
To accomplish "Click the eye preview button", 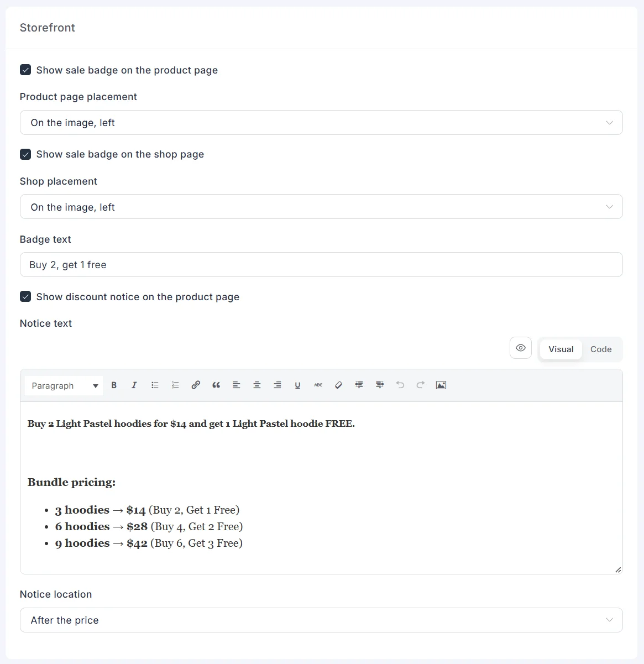I will coord(521,348).
